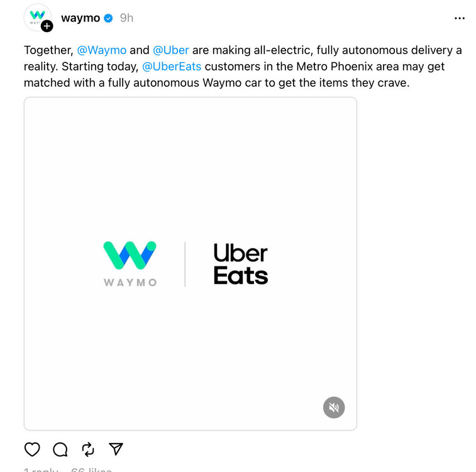
Task: Click the blue verified badge
Action: click(108, 18)
